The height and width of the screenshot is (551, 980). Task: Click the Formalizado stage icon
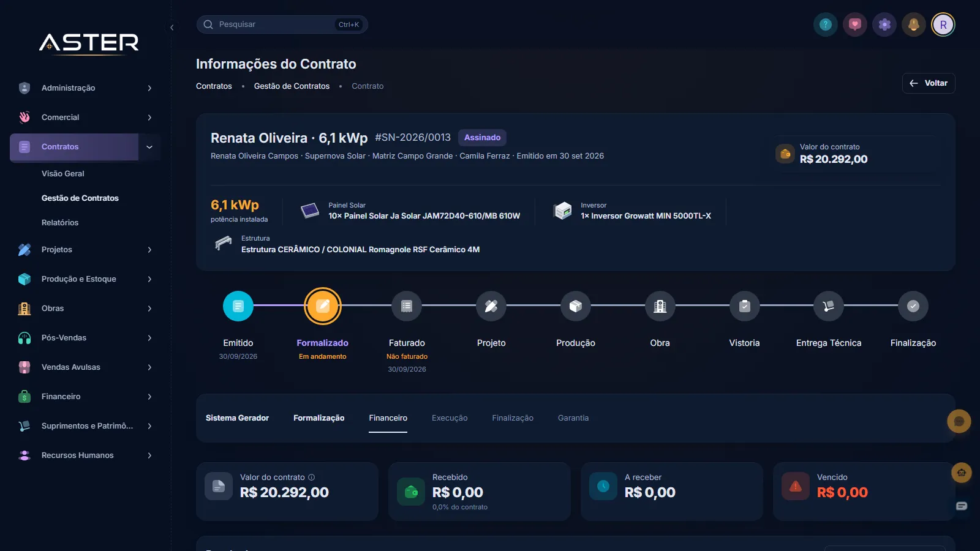(323, 306)
